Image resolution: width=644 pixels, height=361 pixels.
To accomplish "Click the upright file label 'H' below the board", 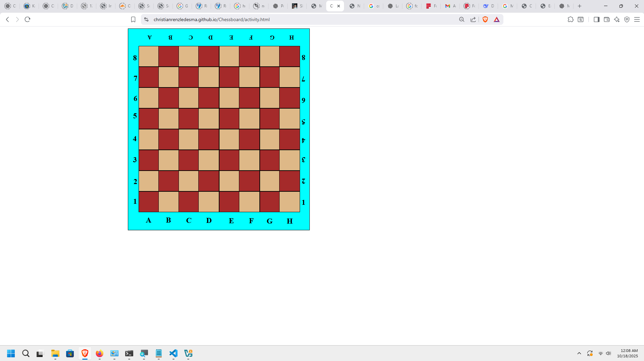I will (x=290, y=221).
